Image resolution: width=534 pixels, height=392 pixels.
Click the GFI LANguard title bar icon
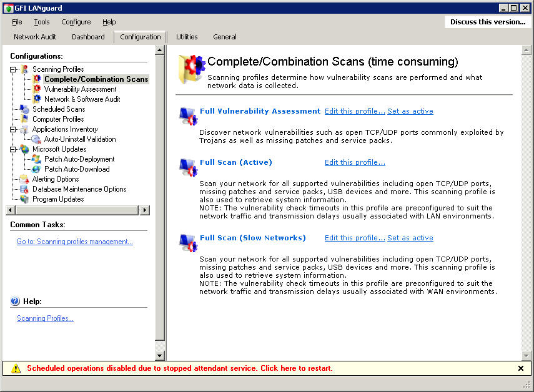point(9,8)
